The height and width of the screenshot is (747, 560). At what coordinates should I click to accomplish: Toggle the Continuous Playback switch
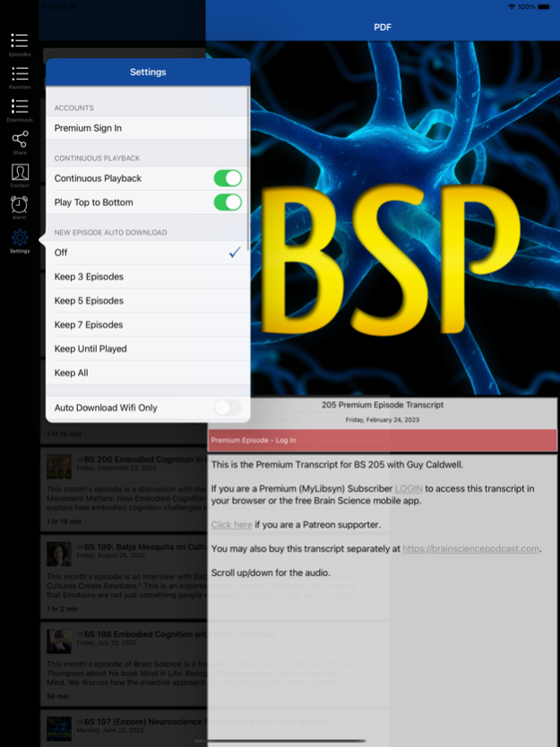[228, 178]
